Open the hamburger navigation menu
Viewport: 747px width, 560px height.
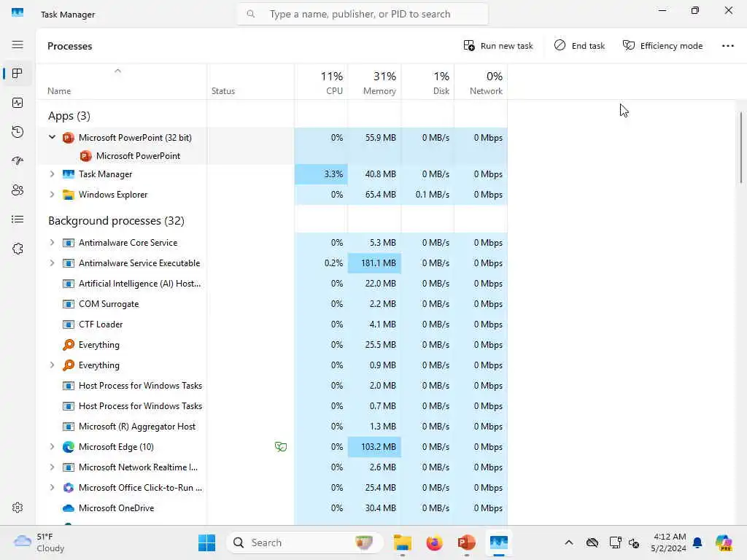click(x=18, y=44)
